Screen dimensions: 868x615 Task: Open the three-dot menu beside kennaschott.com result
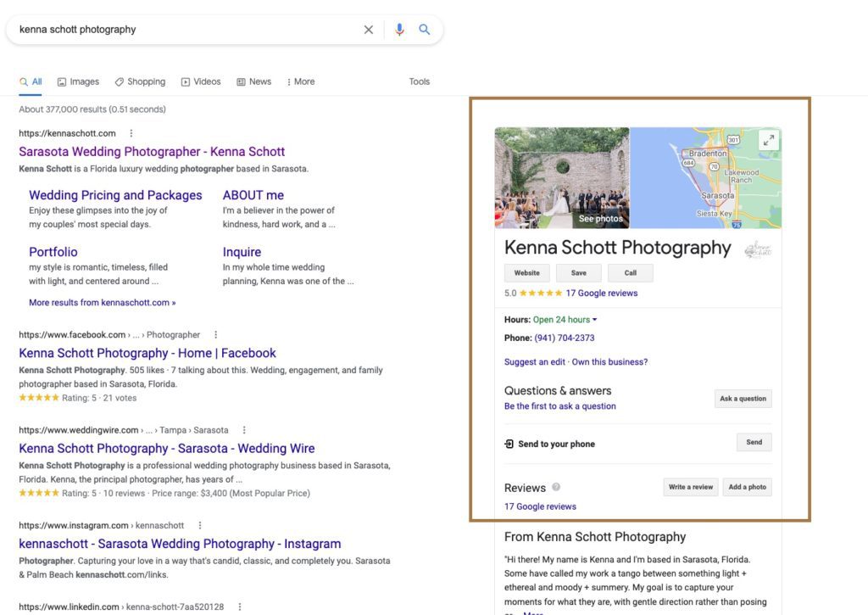(132, 133)
